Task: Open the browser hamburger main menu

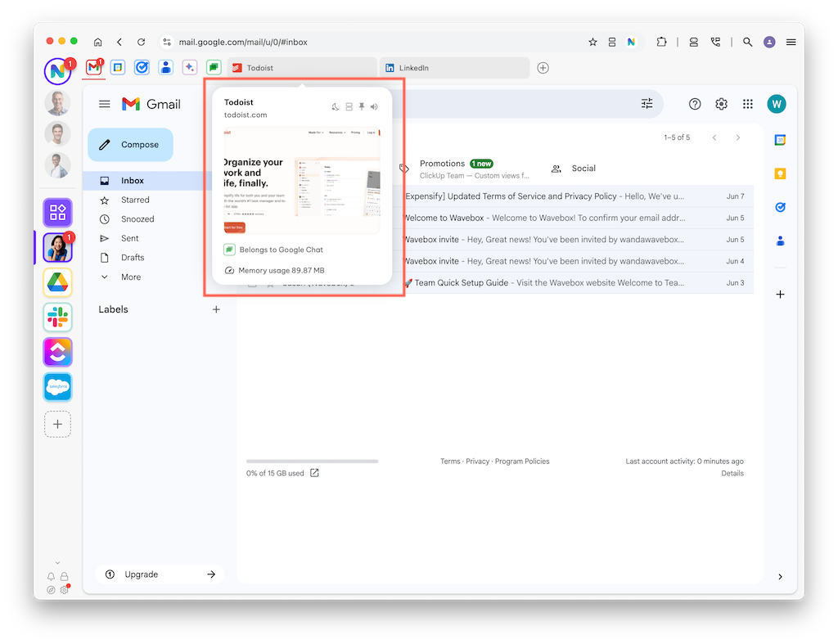Action: pyautogui.click(x=791, y=42)
